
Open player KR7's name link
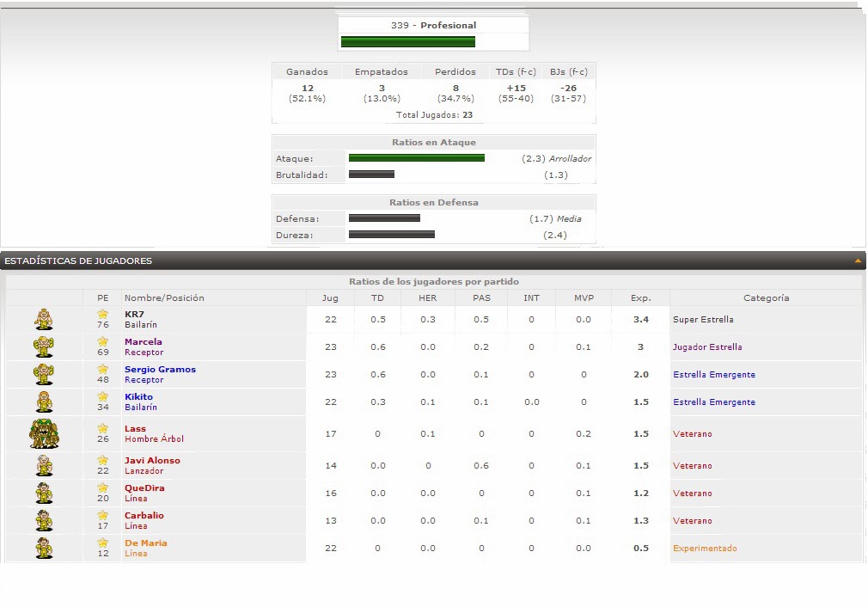(134, 314)
